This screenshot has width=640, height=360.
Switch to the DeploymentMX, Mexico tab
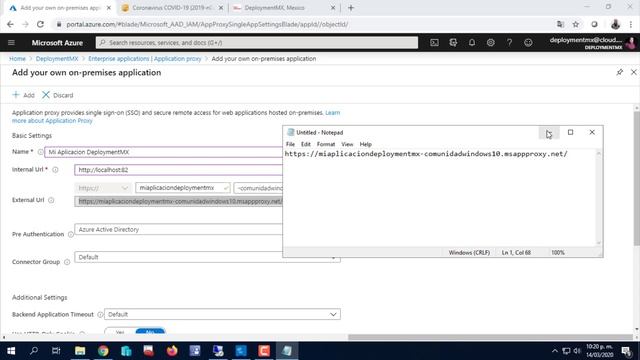point(284,8)
